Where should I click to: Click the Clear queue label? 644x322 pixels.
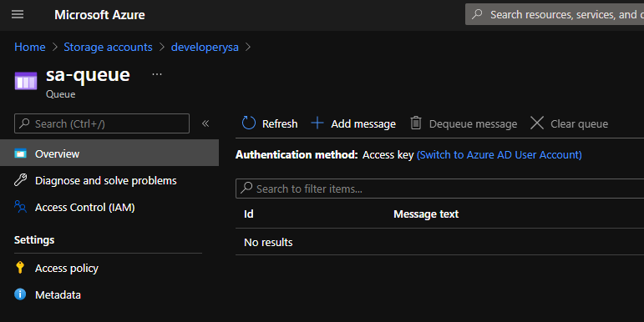[x=579, y=124]
